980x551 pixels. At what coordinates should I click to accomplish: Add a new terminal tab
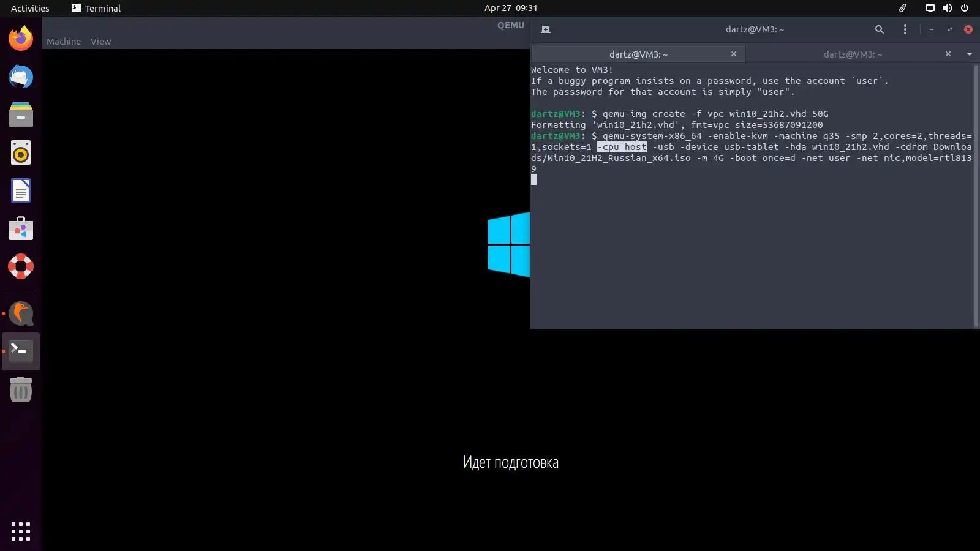546,29
